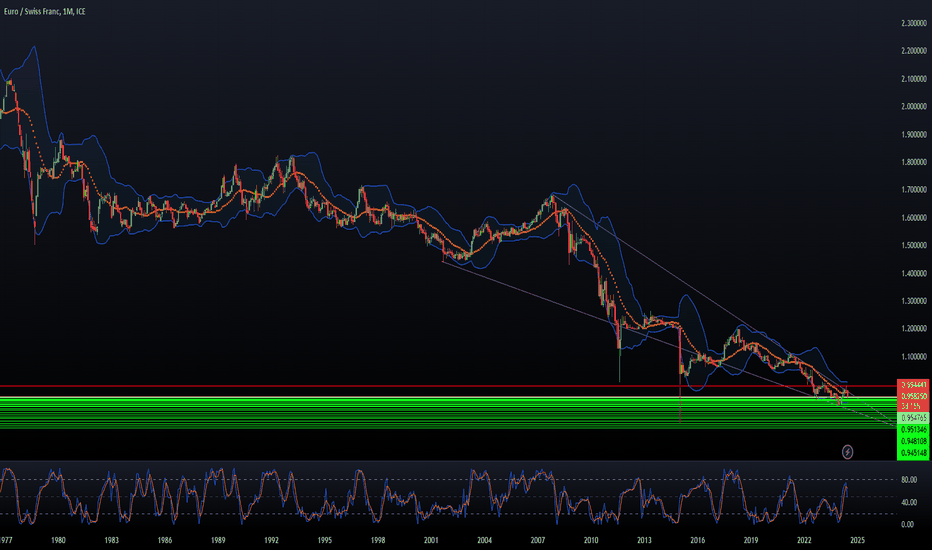
Task: Select the light green 0.954765 price label
Action: 912,419
